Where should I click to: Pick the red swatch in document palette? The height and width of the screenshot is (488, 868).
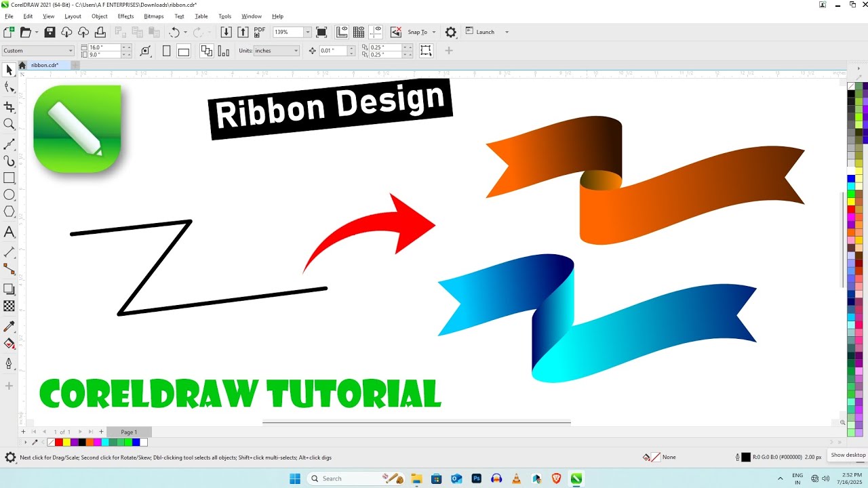coord(59,443)
